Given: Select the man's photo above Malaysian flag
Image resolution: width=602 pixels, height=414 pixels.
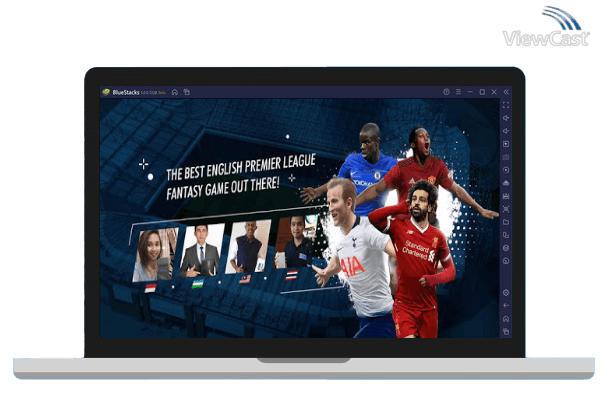Looking at the screenshot, I should click(248, 246).
